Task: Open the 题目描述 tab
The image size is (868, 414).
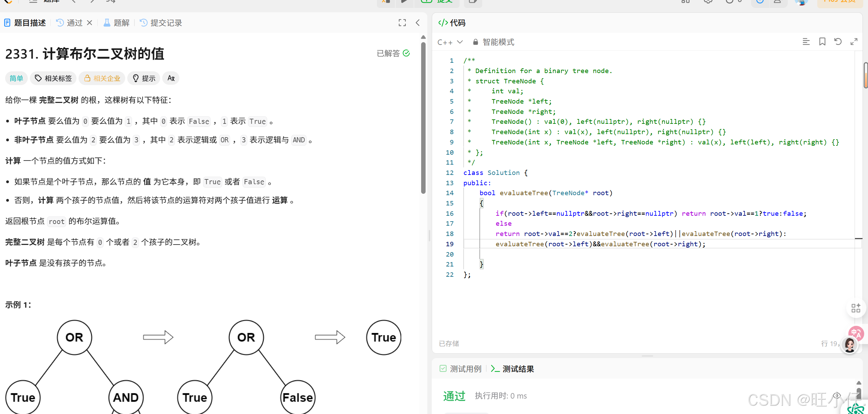Action: click(x=25, y=23)
